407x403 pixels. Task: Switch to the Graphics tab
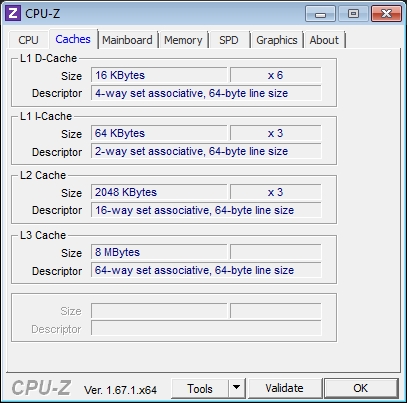277,40
